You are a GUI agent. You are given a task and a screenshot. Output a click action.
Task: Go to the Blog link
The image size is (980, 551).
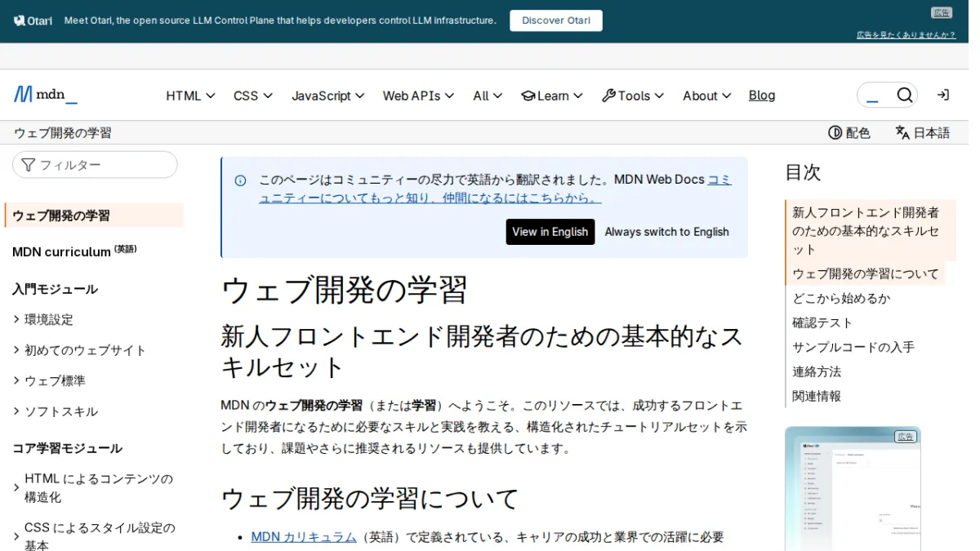pyautogui.click(x=762, y=96)
